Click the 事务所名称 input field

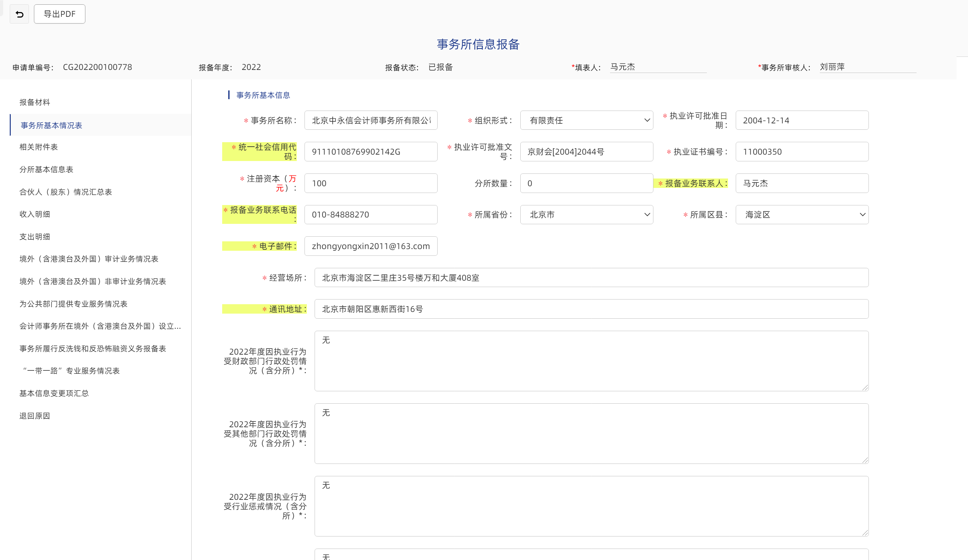pyautogui.click(x=371, y=121)
